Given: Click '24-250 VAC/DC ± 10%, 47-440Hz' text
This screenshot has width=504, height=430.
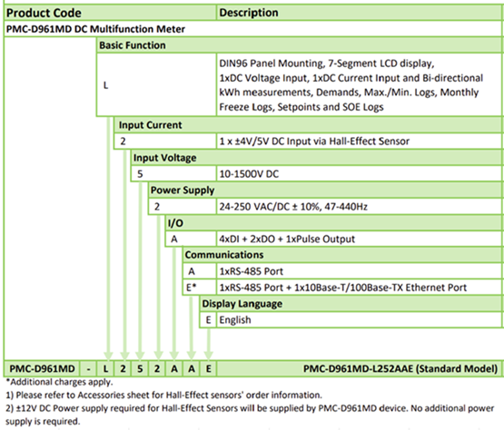Looking at the screenshot, I should point(293,207).
